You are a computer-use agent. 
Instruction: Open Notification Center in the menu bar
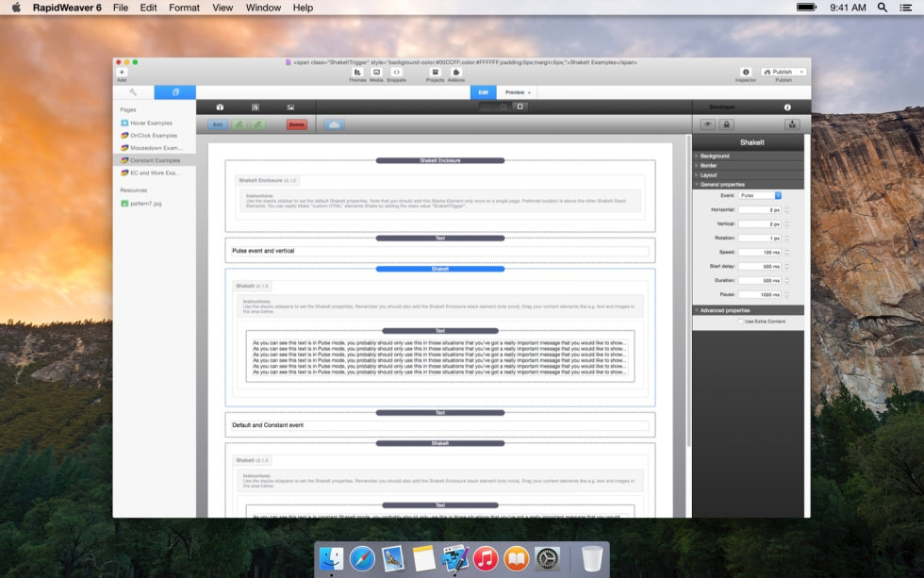[906, 8]
